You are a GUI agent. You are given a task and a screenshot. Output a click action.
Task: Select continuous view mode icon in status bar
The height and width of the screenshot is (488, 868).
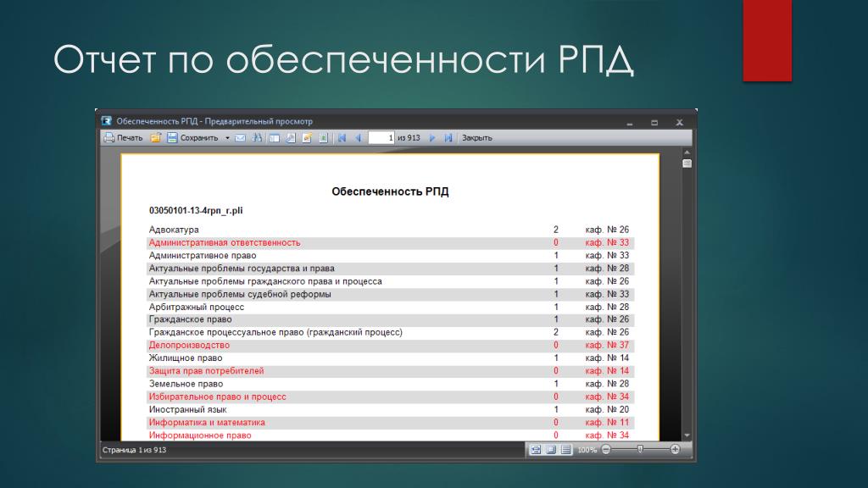pos(565,450)
